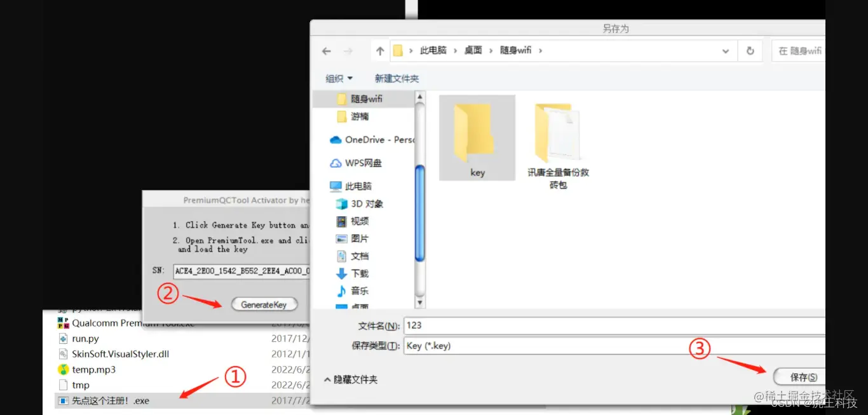Navigate to 桌面 via the breadcrumb

tap(473, 50)
